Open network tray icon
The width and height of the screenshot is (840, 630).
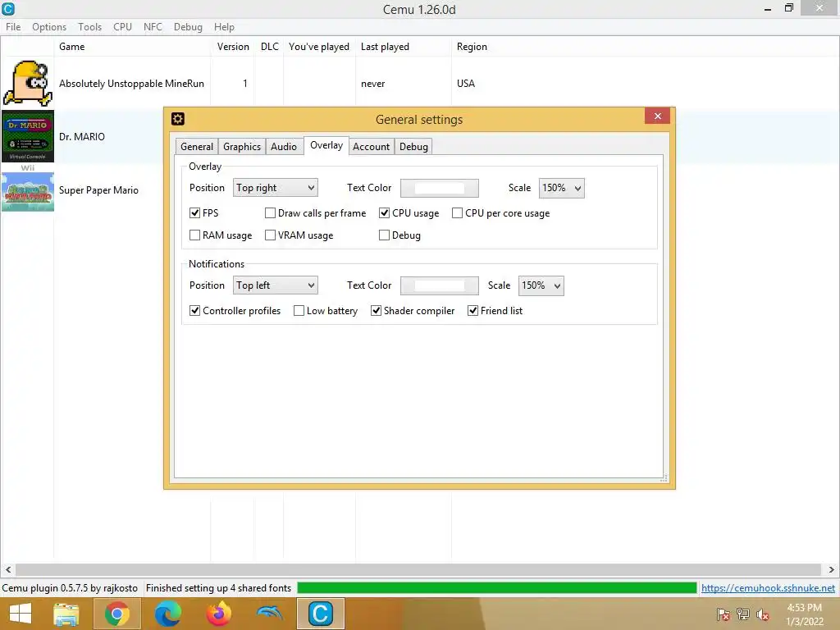pyautogui.click(x=743, y=614)
